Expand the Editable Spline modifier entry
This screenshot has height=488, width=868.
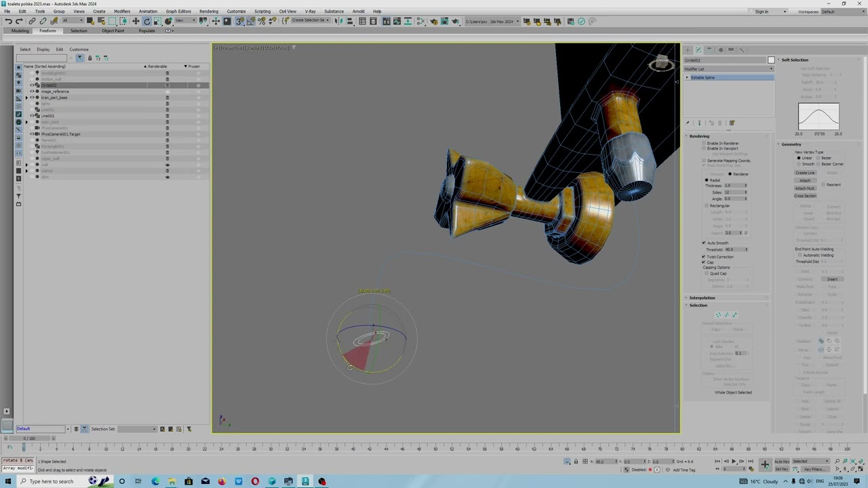[x=687, y=78]
